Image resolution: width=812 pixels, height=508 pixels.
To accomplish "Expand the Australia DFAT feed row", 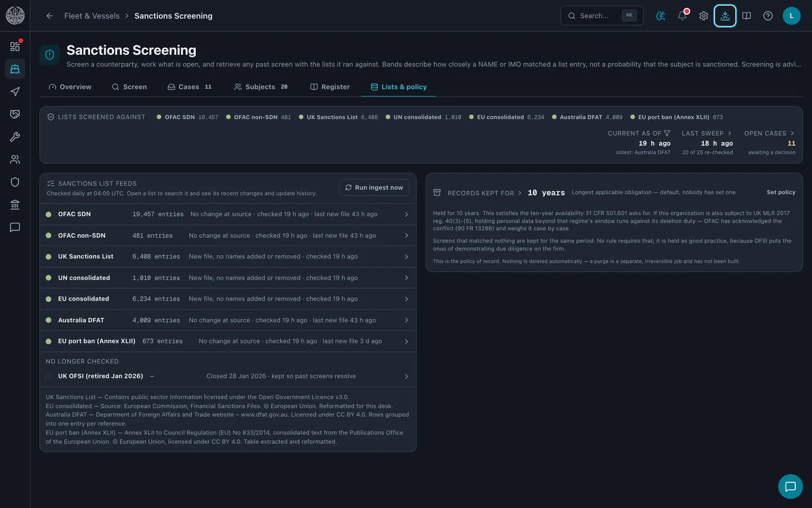I will (x=228, y=320).
